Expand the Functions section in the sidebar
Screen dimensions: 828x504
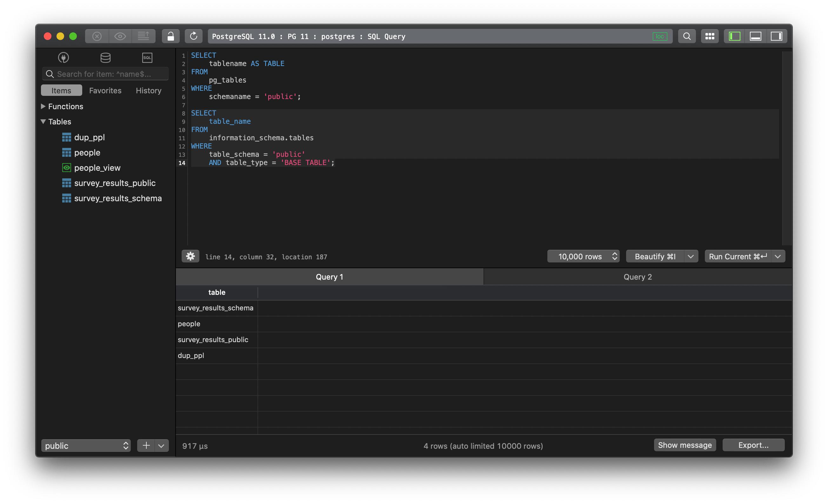click(x=43, y=106)
